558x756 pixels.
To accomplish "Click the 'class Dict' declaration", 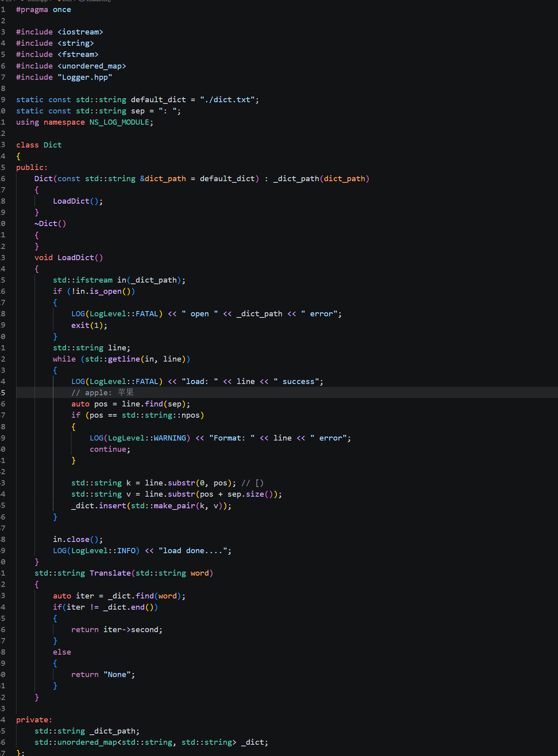I will tap(39, 145).
